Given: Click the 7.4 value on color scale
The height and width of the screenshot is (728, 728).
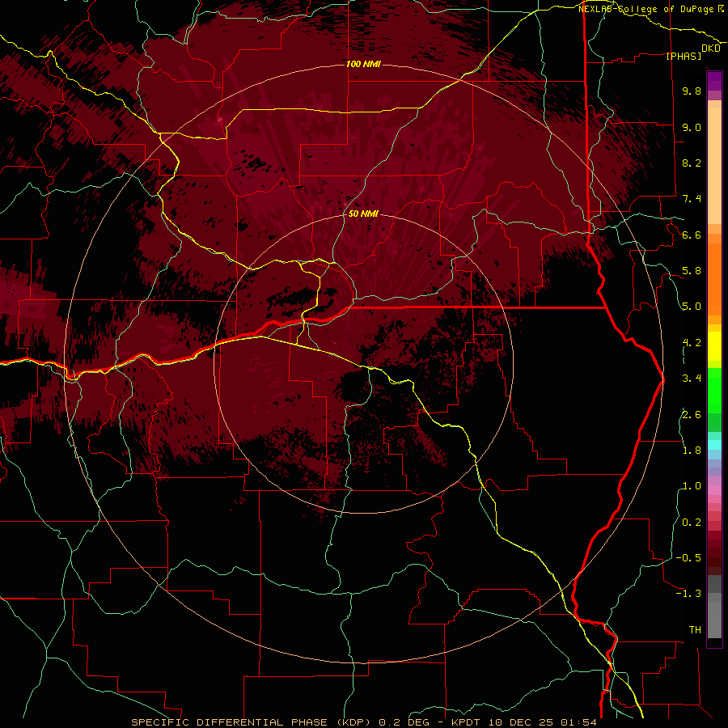Looking at the screenshot, I should pos(692,199).
